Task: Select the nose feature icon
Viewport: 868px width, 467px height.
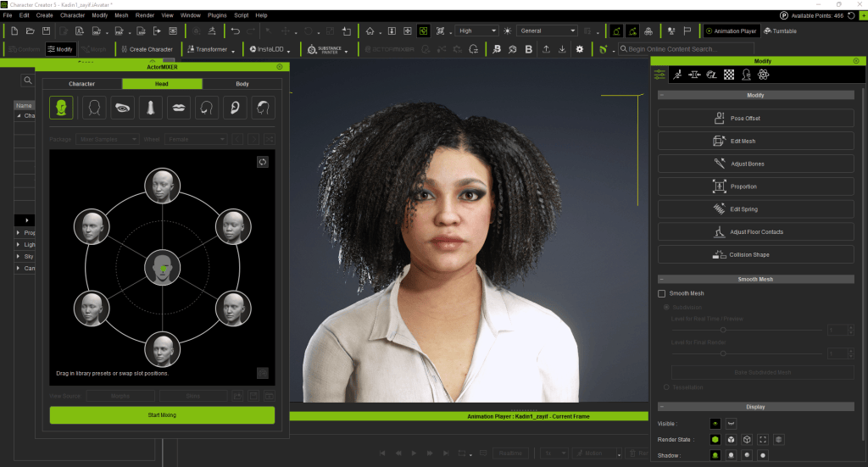Action: point(151,108)
